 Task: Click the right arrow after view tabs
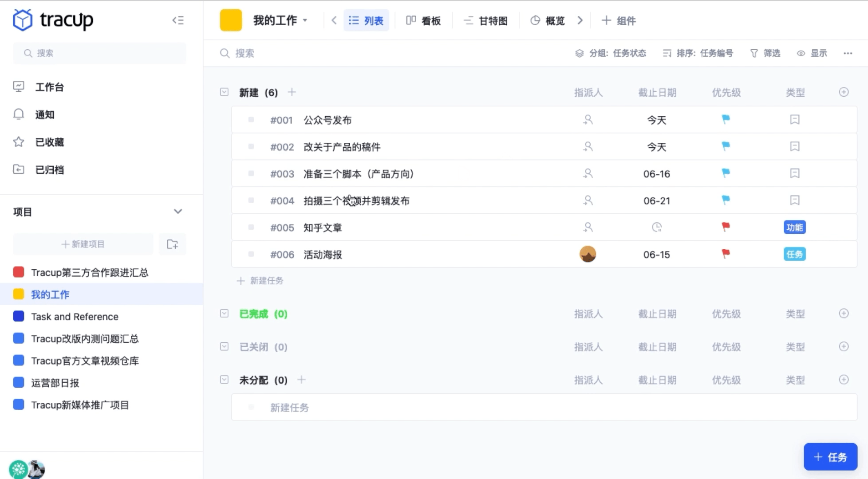coord(580,20)
